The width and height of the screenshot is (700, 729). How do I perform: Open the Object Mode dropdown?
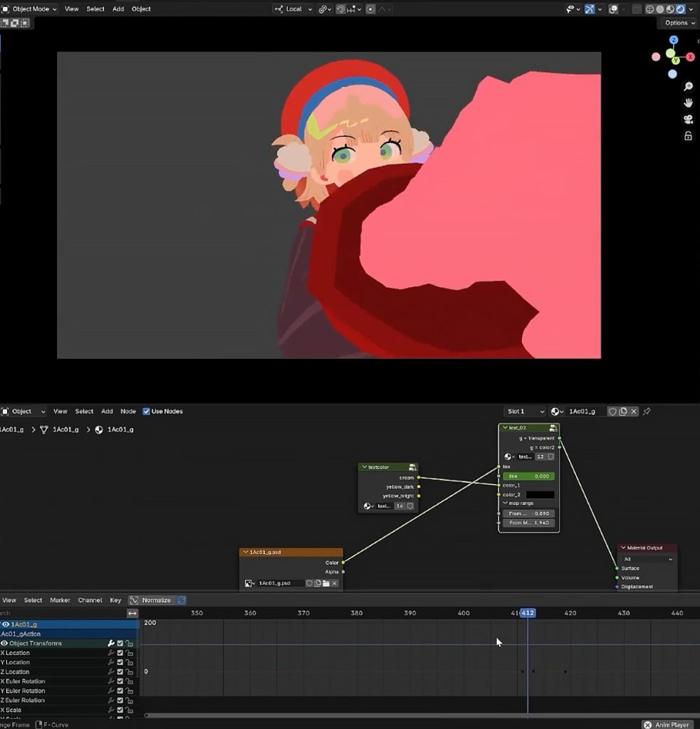31,9
